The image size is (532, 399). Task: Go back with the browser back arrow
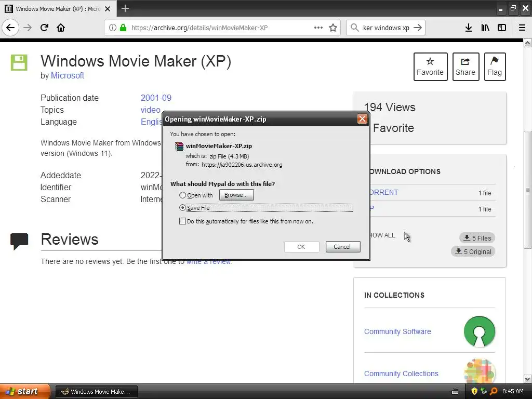[10, 28]
